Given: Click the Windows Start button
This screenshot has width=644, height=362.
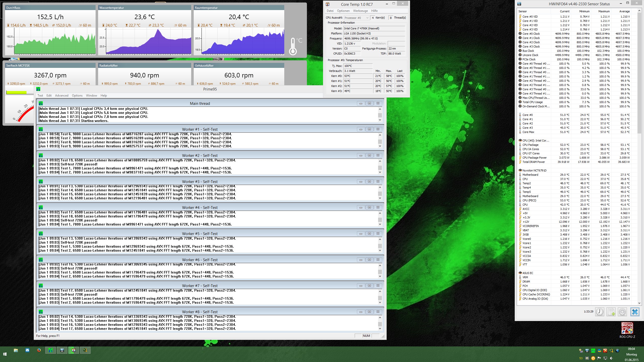Looking at the screenshot, I should 5,354.
